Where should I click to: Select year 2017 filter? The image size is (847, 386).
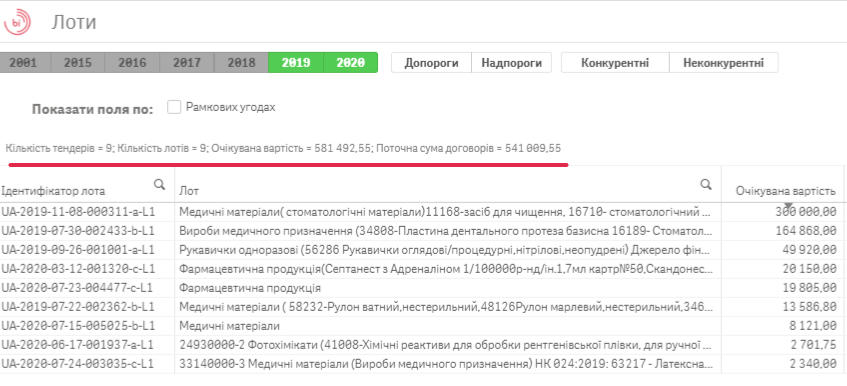pyautogui.click(x=187, y=63)
